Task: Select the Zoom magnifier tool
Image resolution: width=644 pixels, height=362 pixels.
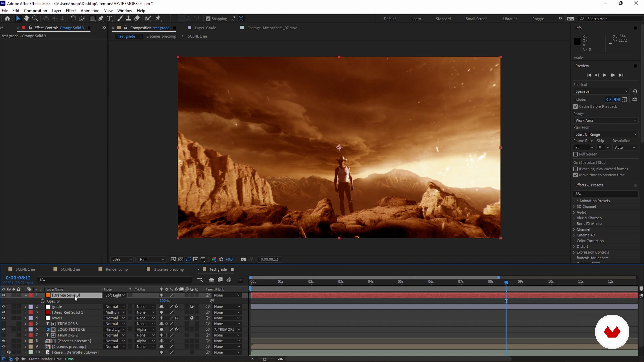Action: coord(35,18)
